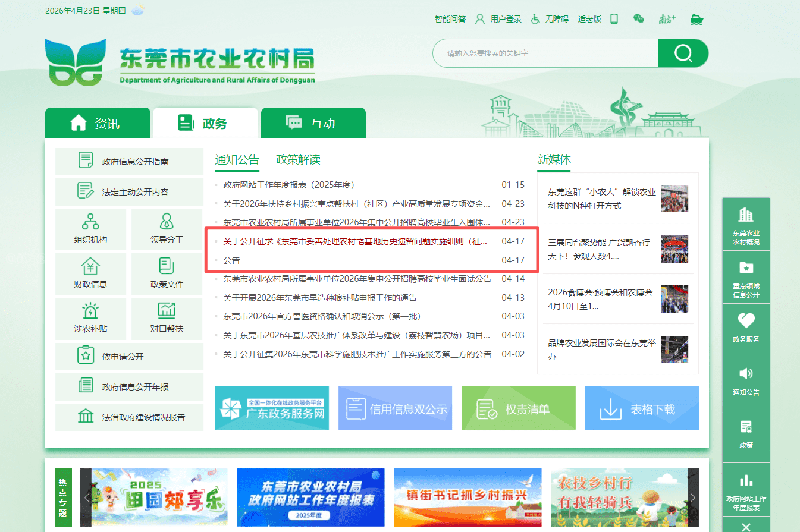Go back in hot topics carousel
The image size is (800, 532).
click(x=86, y=498)
